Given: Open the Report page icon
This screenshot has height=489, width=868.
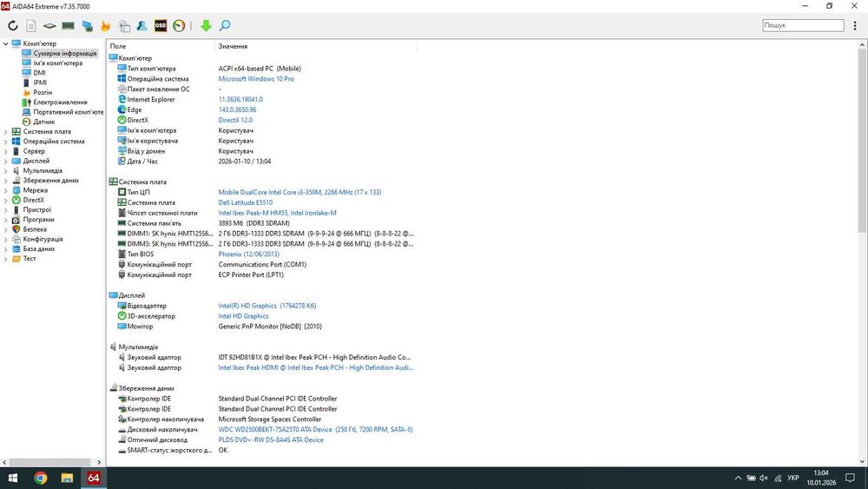Looking at the screenshot, I should pos(31,25).
